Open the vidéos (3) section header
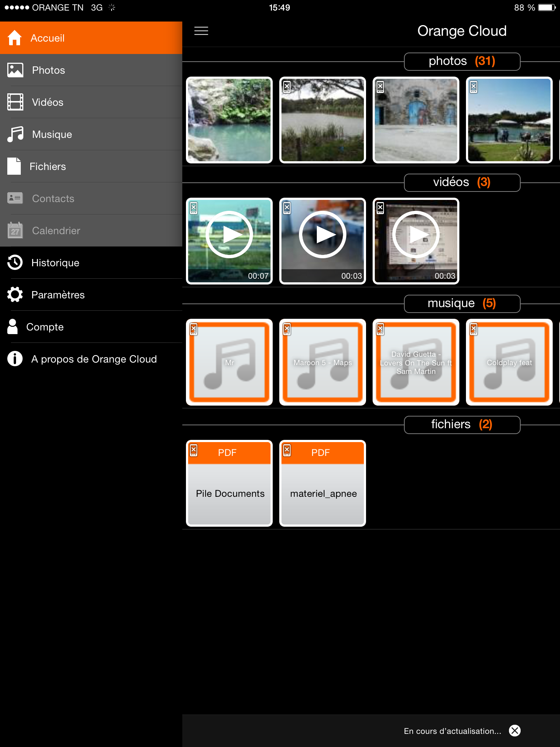 [462, 182]
